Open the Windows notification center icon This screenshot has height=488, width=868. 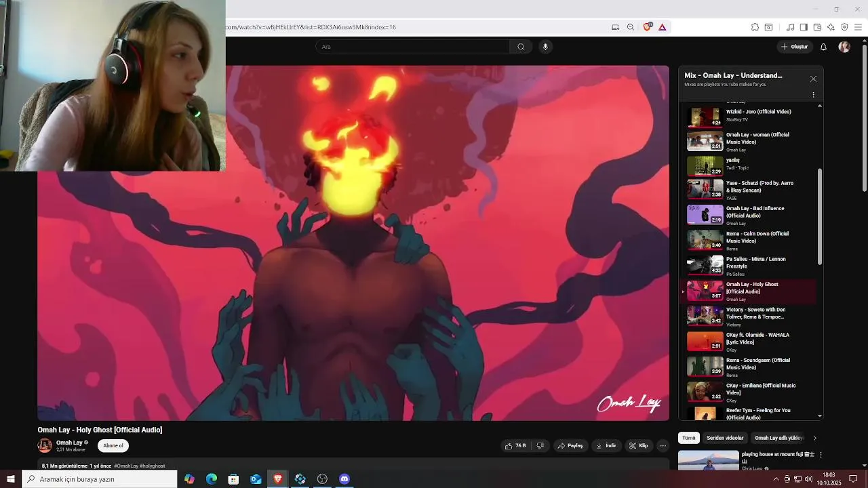[853, 479]
